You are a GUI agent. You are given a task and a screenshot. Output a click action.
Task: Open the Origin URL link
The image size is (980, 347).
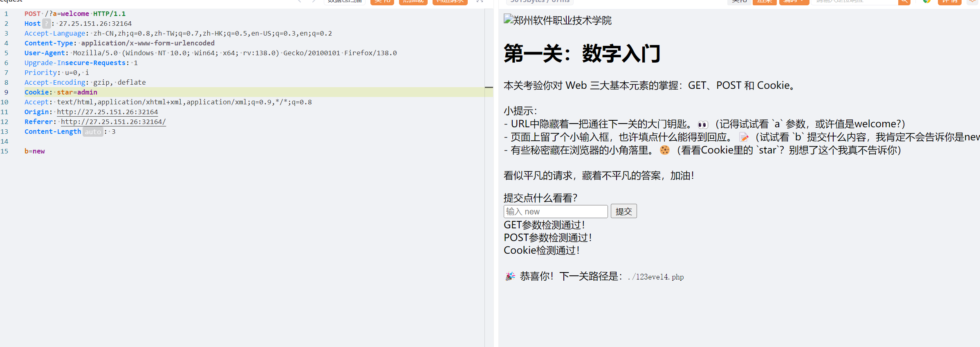[x=107, y=112]
